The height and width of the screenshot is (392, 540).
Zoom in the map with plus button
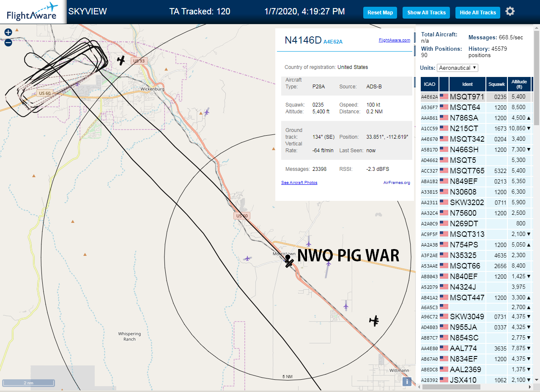(x=8, y=32)
